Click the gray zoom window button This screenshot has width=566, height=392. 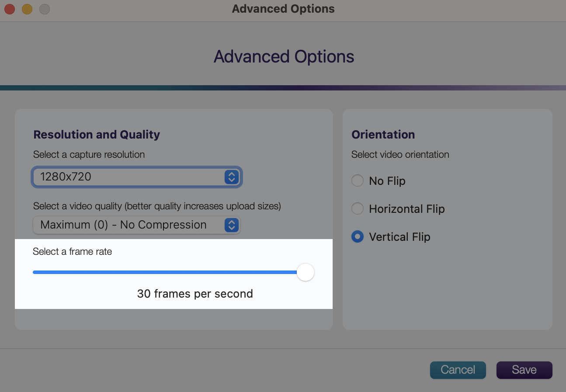click(44, 9)
